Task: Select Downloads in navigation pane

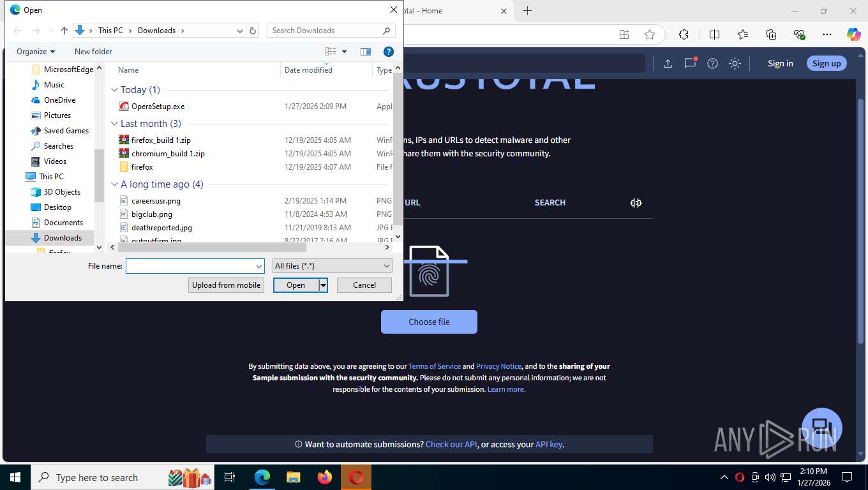Action: pos(63,238)
